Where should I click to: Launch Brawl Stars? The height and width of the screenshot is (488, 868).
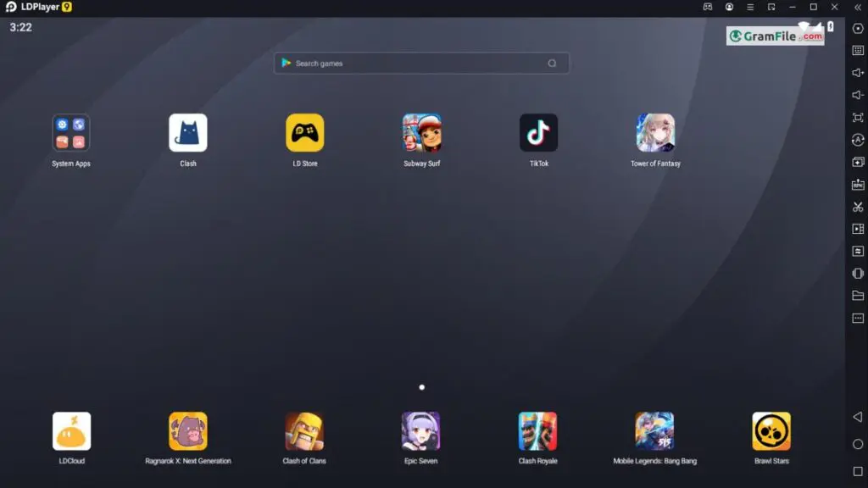point(771,431)
